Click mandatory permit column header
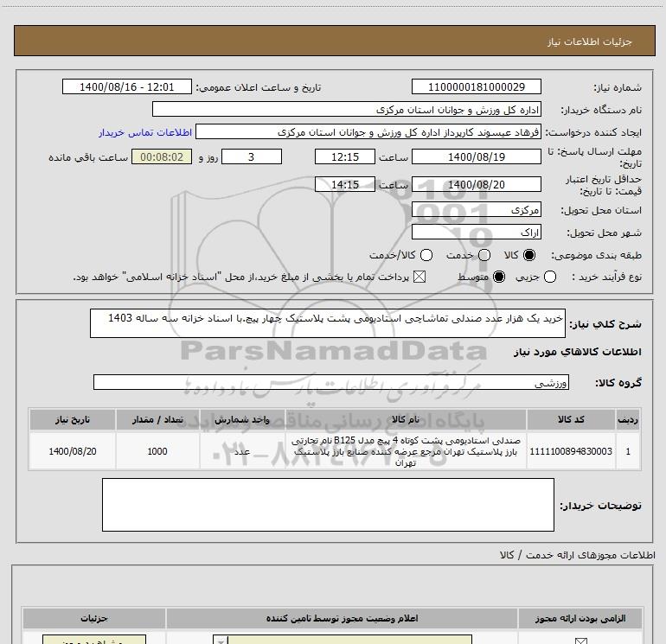666x644 pixels. [x=580, y=618]
